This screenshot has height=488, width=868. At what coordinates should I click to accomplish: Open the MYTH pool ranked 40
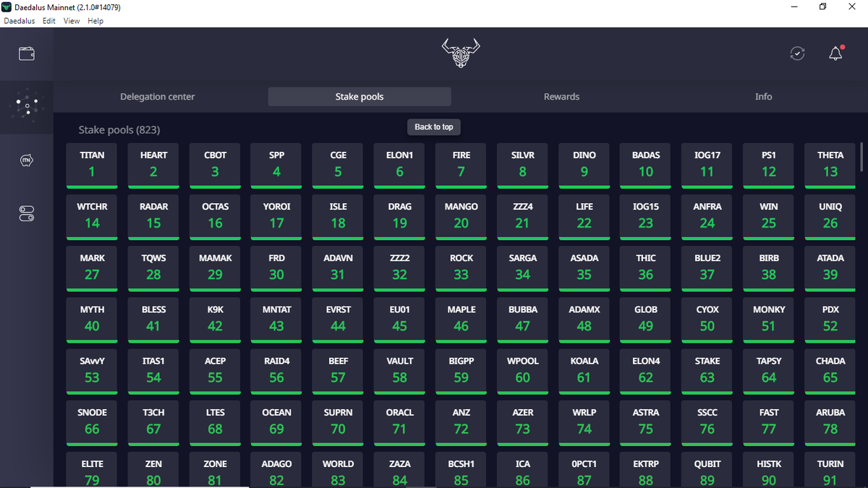click(x=92, y=320)
